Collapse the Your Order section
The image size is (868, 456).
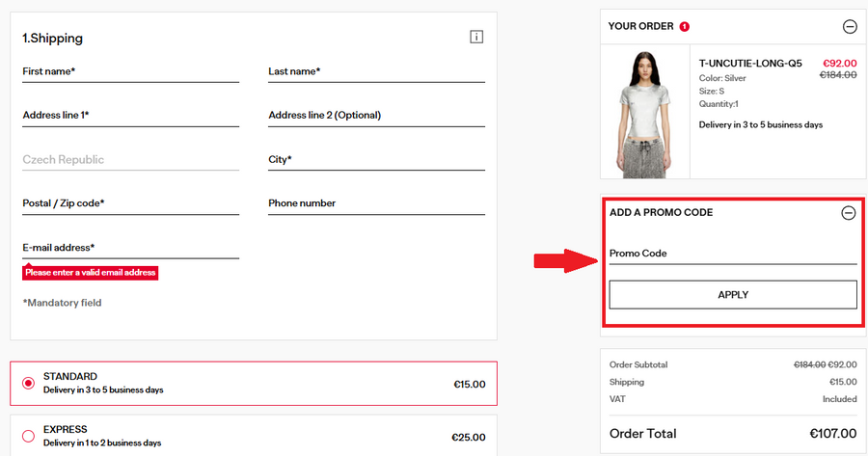click(849, 27)
